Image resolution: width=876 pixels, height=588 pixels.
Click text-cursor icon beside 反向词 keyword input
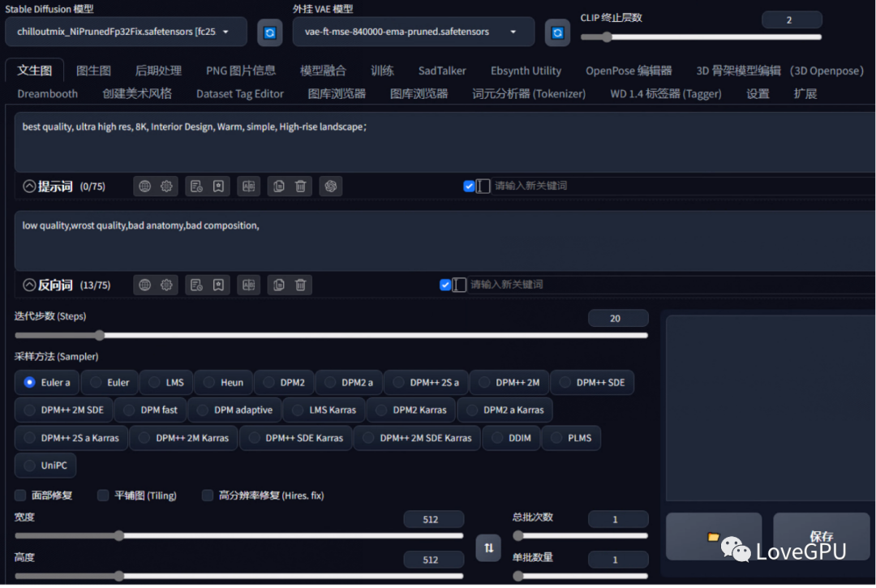(x=459, y=285)
